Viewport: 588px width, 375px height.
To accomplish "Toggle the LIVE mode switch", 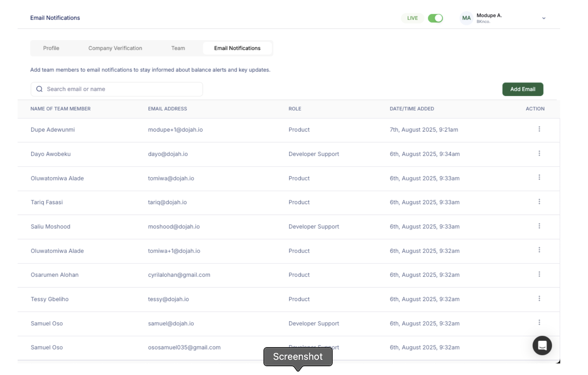I will point(435,18).
